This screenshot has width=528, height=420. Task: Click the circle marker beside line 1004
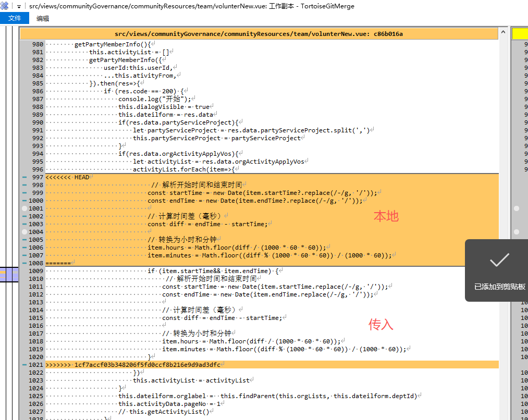click(24, 232)
